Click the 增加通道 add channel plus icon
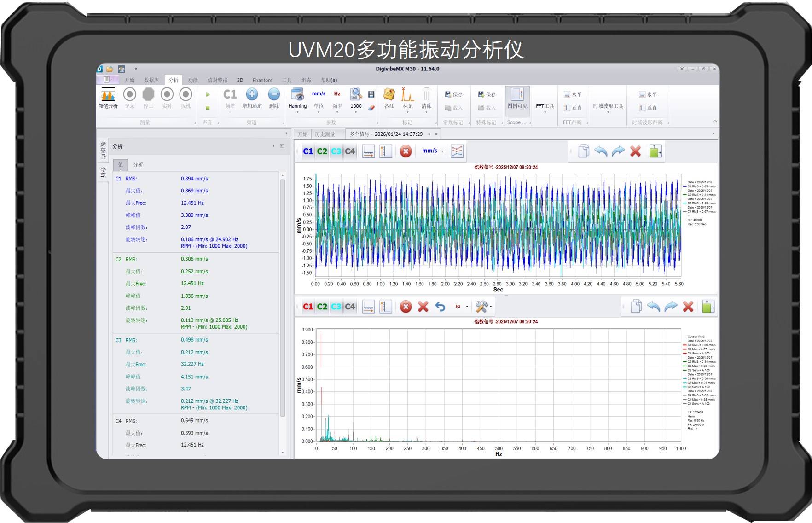812x523 pixels. [252, 95]
